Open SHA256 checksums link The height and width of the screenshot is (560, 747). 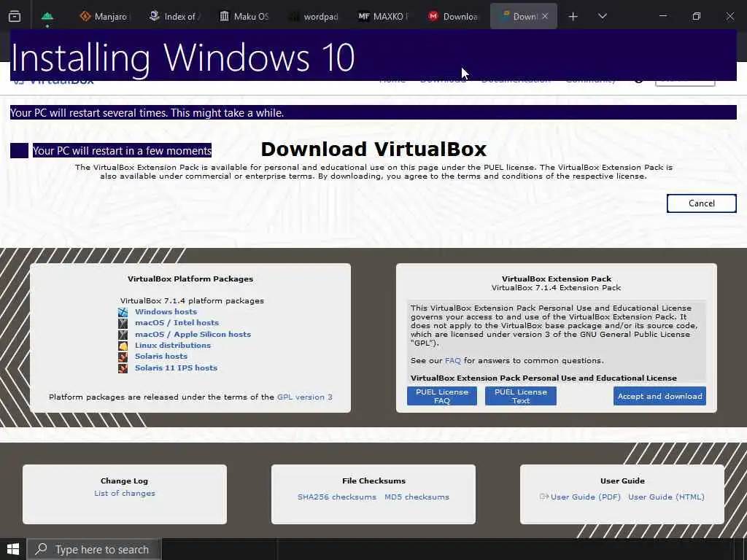point(337,497)
